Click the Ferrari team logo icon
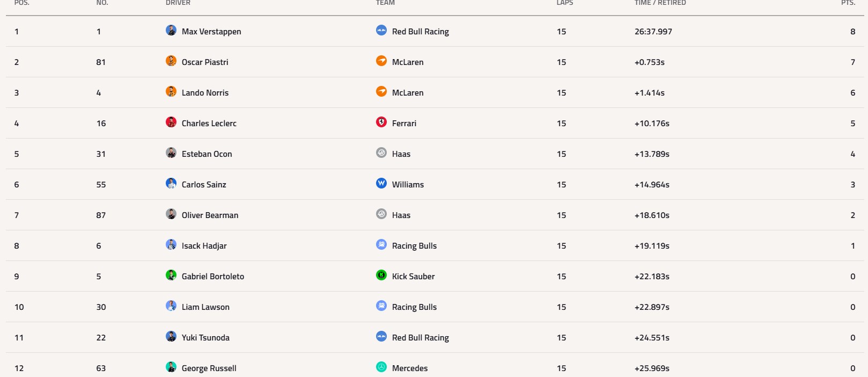The width and height of the screenshot is (868, 377). pyautogui.click(x=381, y=122)
